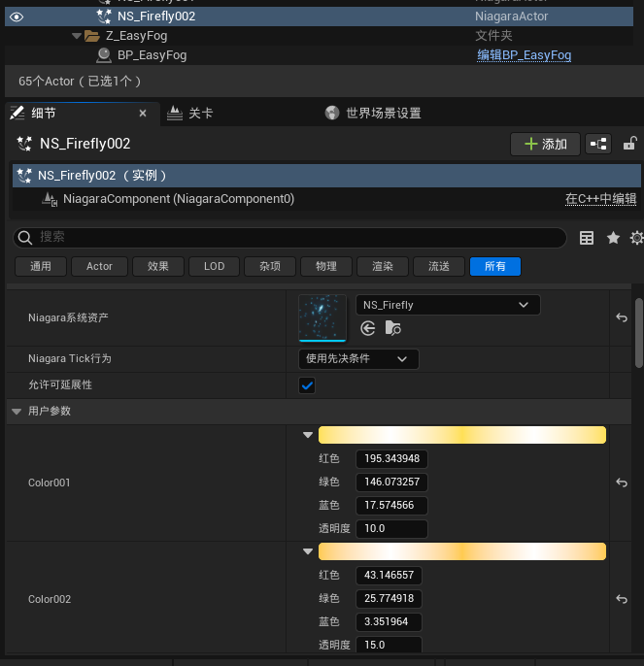Open details settings gear icon
This screenshot has width=644, height=666.
pyautogui.click(x=637, y=238)
